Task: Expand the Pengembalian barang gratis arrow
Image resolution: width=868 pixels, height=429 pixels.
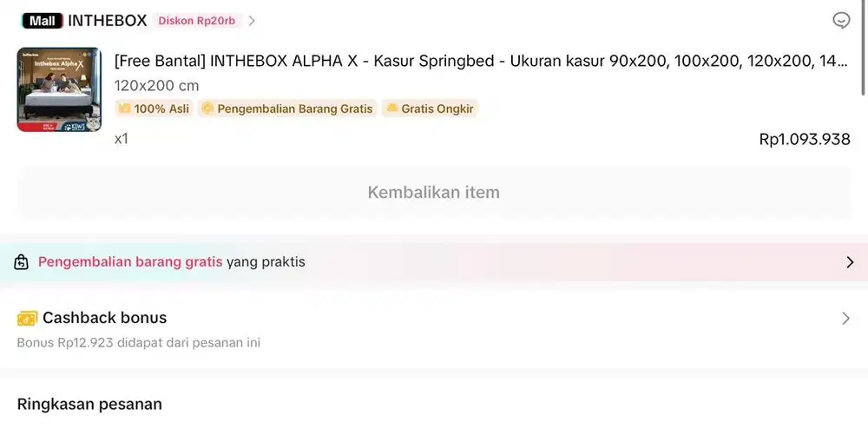Action: click(x=849, y=261)
